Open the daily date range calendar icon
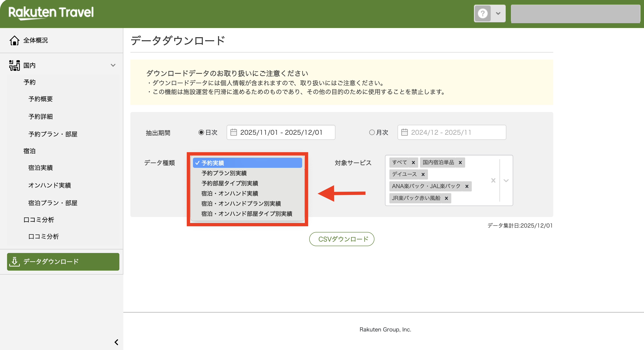 point(233,132)
